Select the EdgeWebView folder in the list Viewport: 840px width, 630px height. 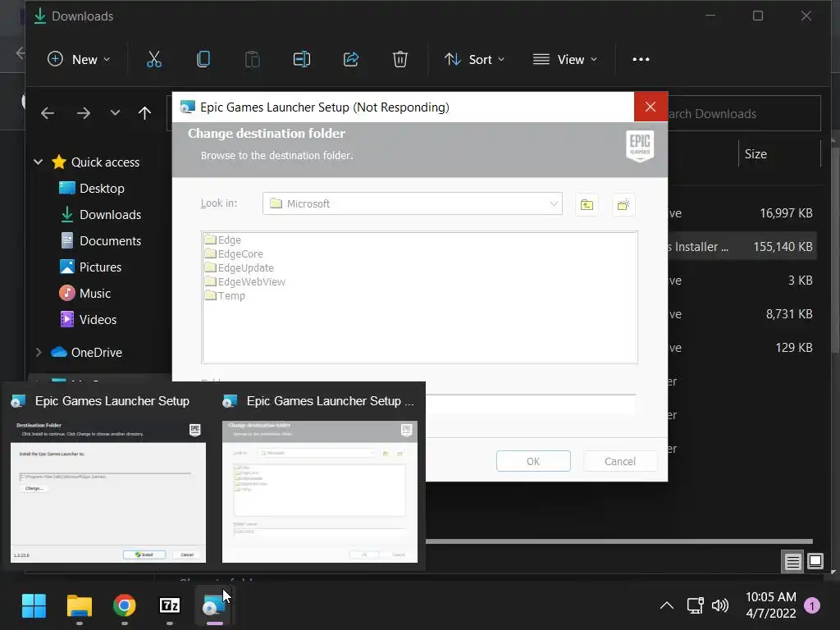pyautogui.click(x=245, y=282)
